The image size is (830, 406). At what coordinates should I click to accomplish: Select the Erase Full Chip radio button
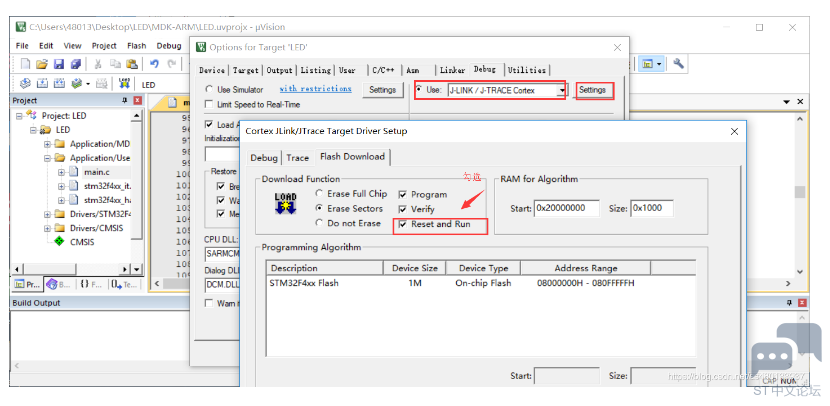[319, 194]
